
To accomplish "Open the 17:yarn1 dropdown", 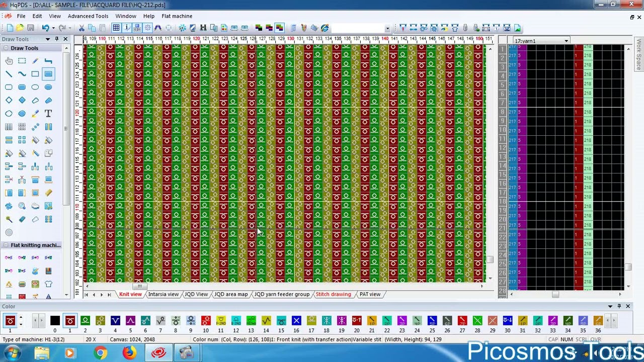I will pos(566,41).
